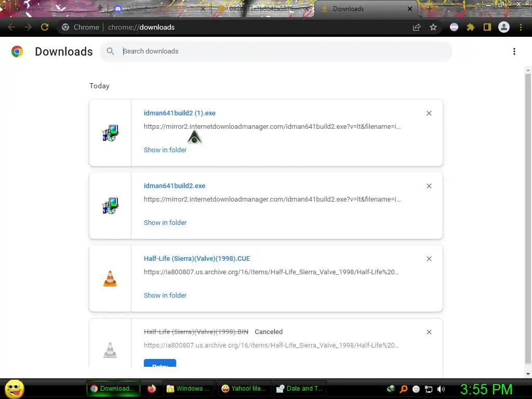Go forward with the browser forward arrow
532x399 pixels.
click(28, 27)
